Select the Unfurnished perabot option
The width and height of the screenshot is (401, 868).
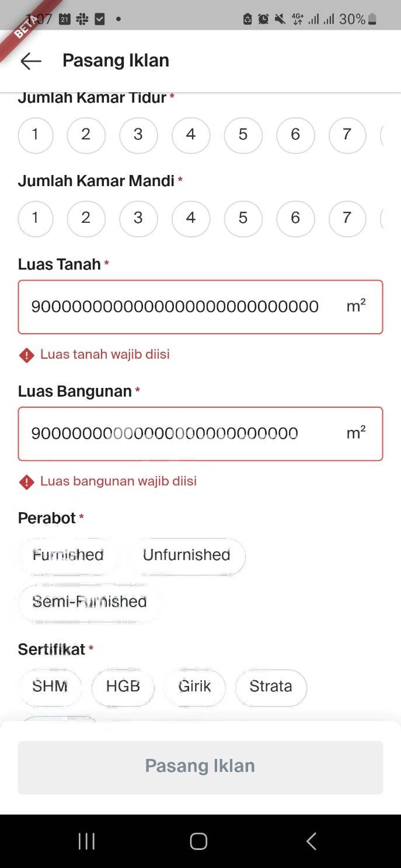(x=187, y=555)
